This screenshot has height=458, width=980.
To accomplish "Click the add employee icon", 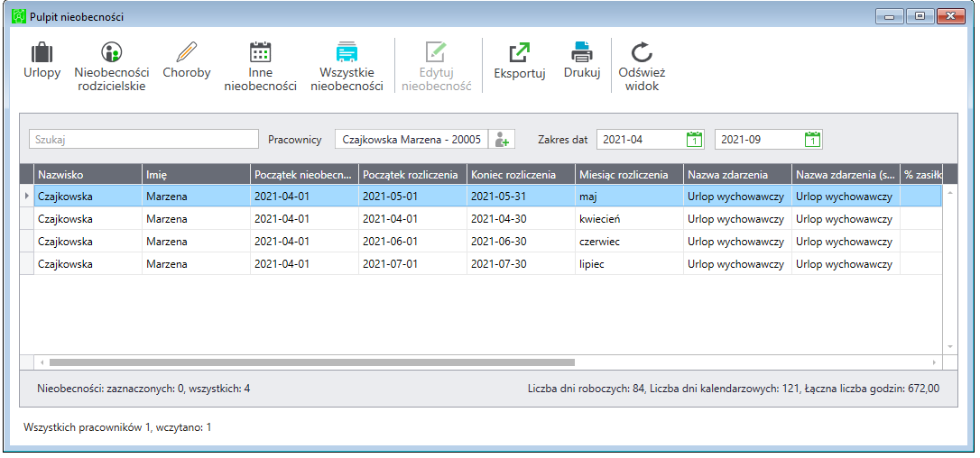I will pos(502,140).
